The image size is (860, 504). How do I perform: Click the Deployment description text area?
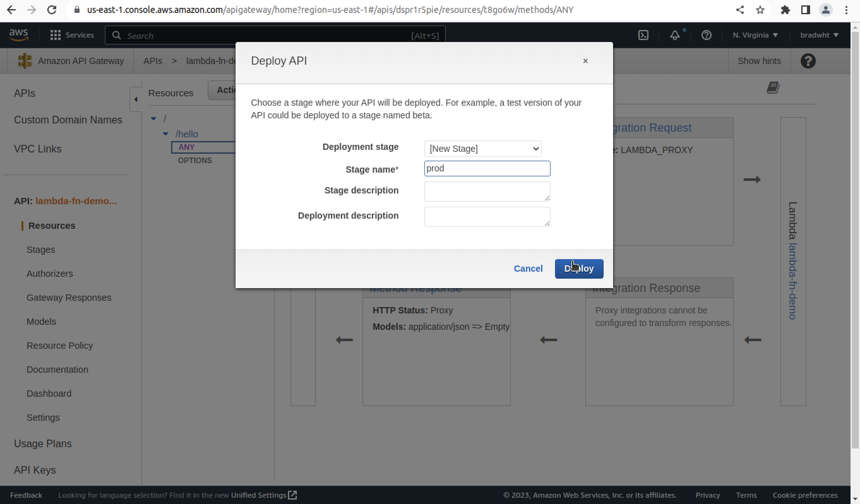[x=487, y=217]
